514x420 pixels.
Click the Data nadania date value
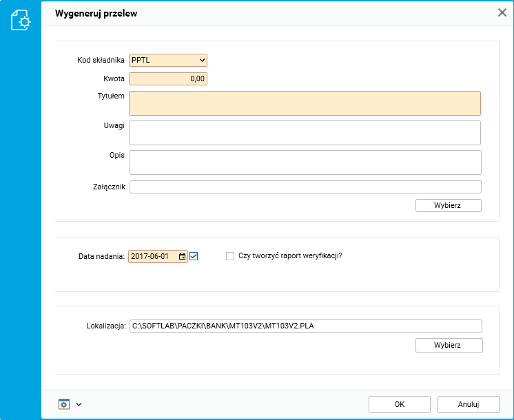[x=153, y=257]
